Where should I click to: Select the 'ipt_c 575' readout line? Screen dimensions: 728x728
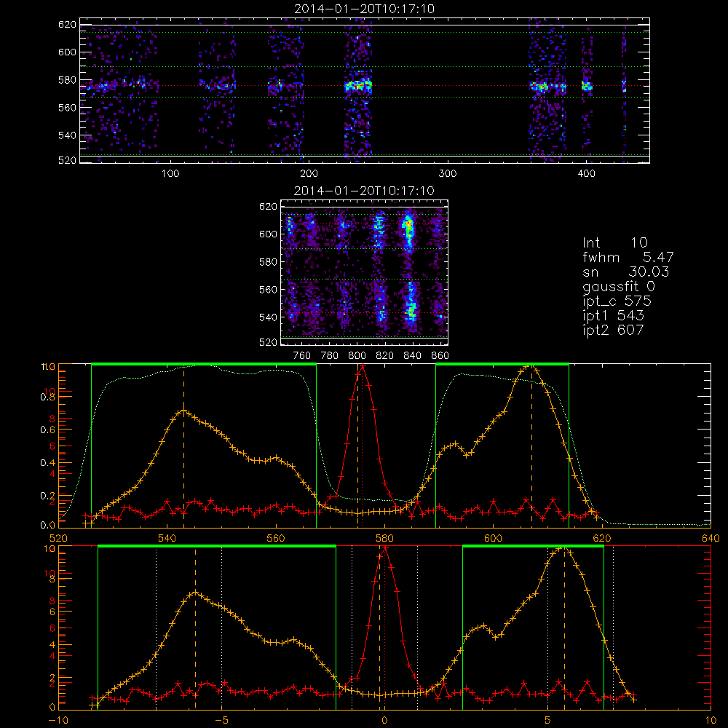pos(617,301)
